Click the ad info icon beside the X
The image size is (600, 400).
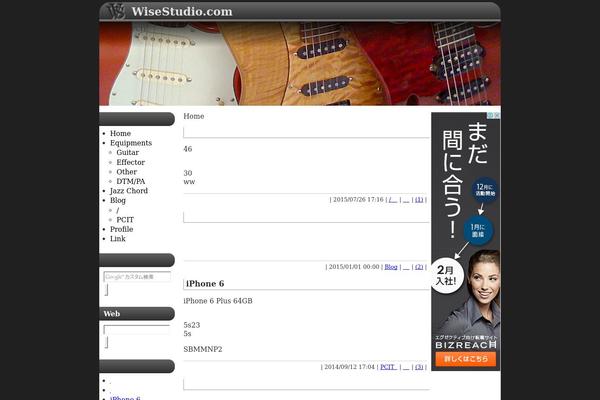pos(491,115)
